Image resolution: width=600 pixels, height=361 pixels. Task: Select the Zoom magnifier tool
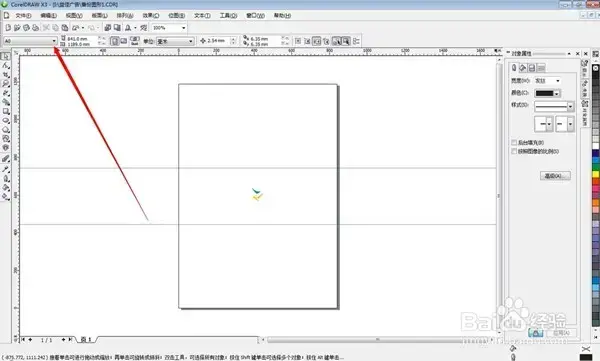(5, 84)
